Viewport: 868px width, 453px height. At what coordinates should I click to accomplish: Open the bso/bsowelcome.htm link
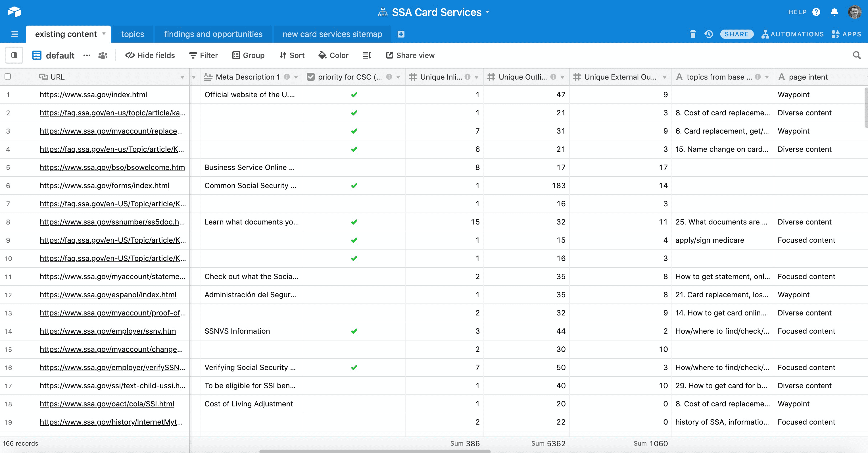click(x=112, y=167)
